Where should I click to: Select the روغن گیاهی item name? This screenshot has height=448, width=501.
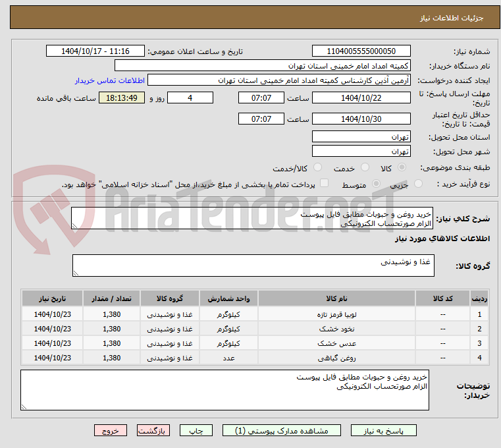pos(336,358)
